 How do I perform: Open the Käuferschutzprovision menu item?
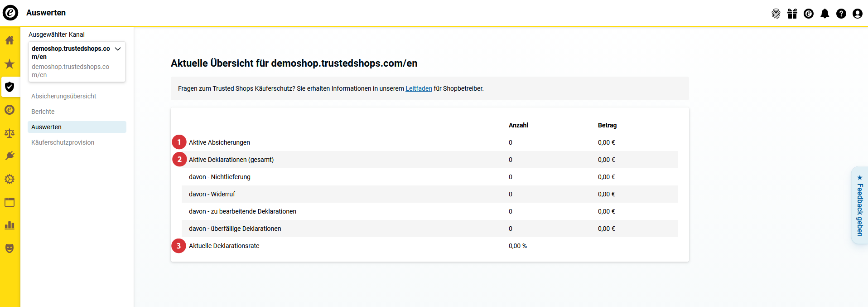pos(63,142)
